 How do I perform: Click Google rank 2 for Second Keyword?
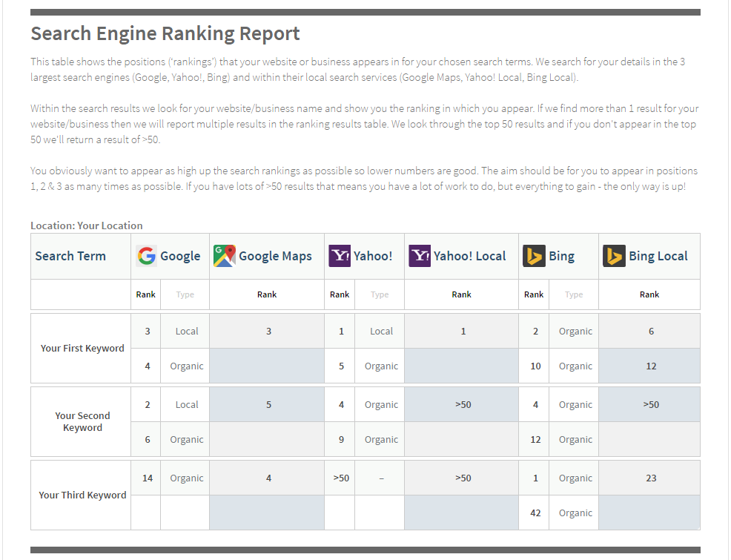click(x=148, y=405)
